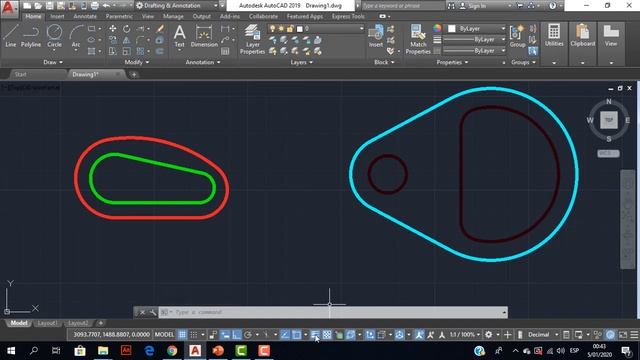Switch to the Parametric tab
The height and width of the screenshot is (360, 640).
click(x=119, y=16)
